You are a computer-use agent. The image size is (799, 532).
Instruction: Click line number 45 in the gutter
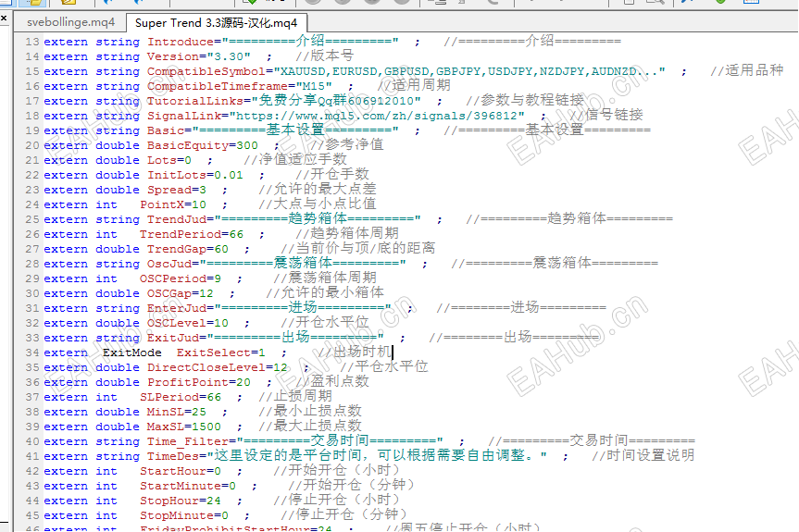pos(31,515)
